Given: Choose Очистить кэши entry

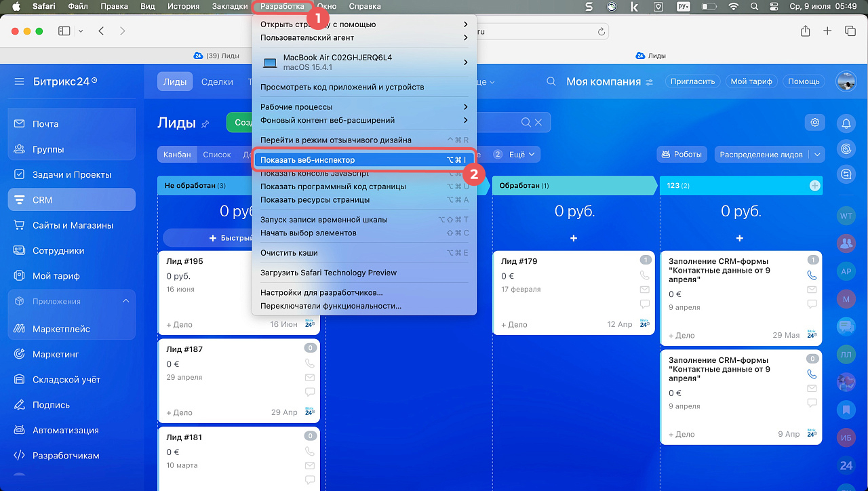Looking at the screenshot, I should pos(364,253).
